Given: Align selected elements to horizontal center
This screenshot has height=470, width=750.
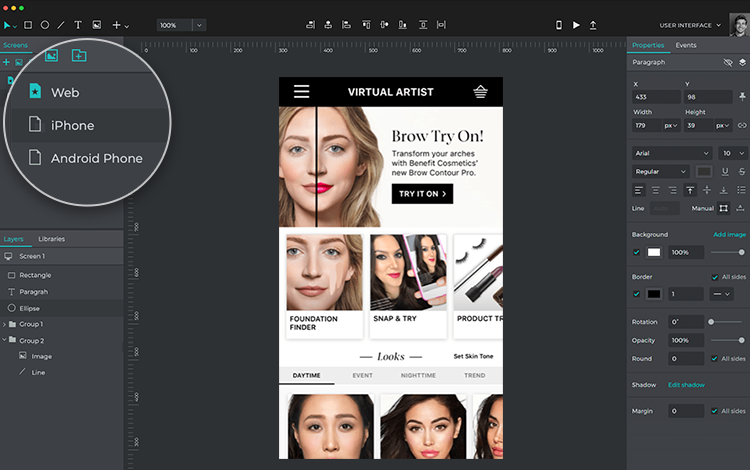Looking at the screenshot, I should [328, 25].
